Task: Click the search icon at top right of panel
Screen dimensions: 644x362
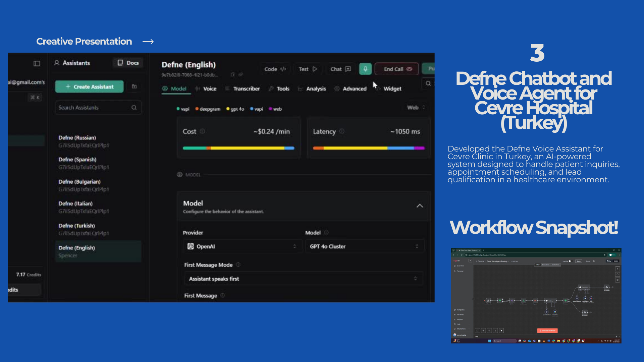Action: click(428, 83)
